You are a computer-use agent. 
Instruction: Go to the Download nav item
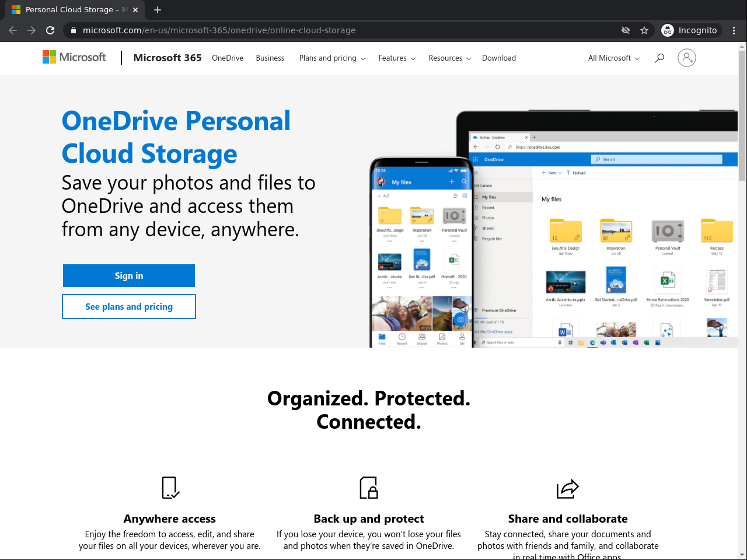[499, 58]
